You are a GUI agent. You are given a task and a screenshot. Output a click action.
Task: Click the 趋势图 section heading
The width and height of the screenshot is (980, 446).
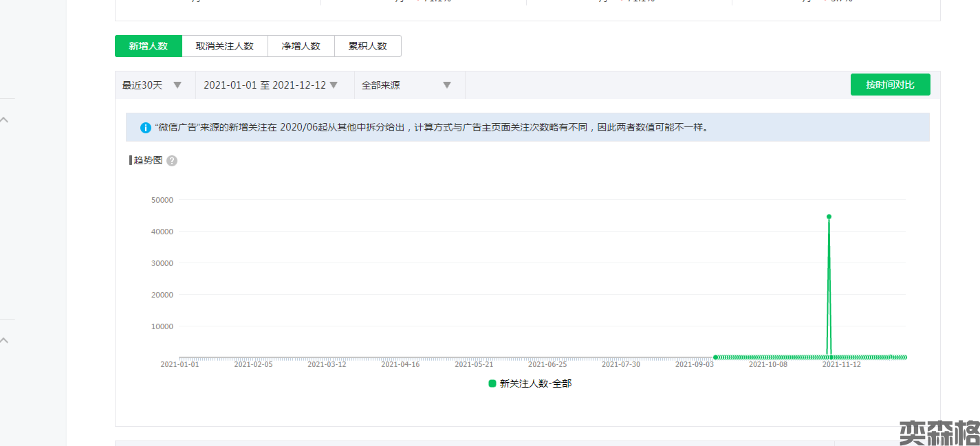tap(148, 160)
